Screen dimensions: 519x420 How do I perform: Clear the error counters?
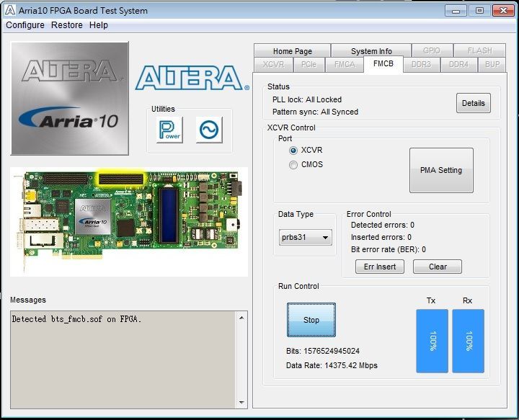click(438, 267)
